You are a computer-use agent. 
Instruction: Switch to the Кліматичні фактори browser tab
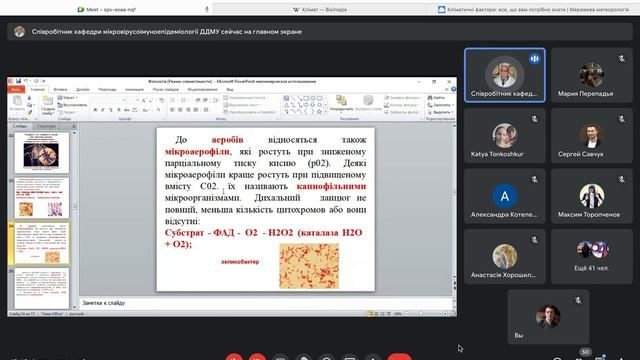(x=534, y=9)
